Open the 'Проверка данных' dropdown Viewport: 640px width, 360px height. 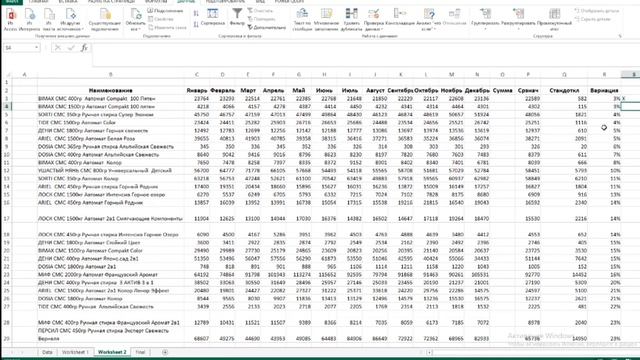[373, 20]
